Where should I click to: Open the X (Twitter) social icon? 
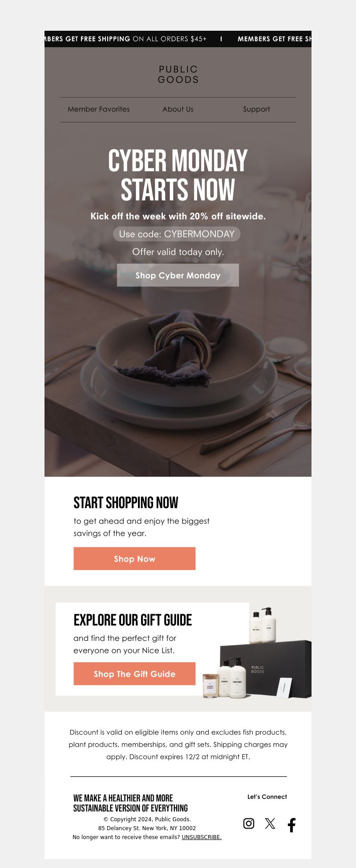[x=270, y=823]
